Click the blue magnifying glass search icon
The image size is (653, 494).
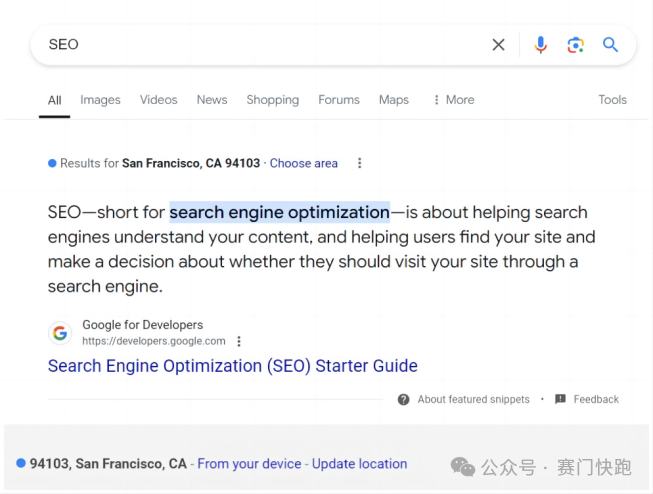coord(610,45)
